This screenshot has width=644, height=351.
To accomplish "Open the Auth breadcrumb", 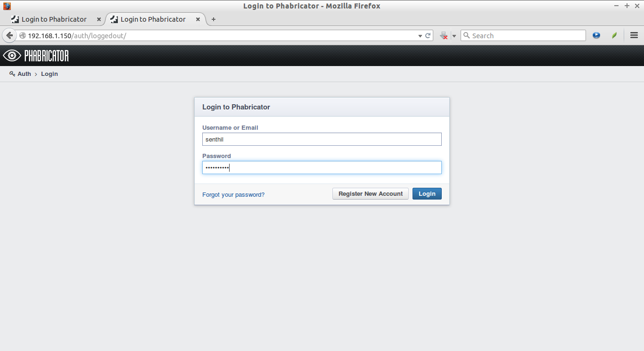I will pyautogui.click(x=24, y=74).
